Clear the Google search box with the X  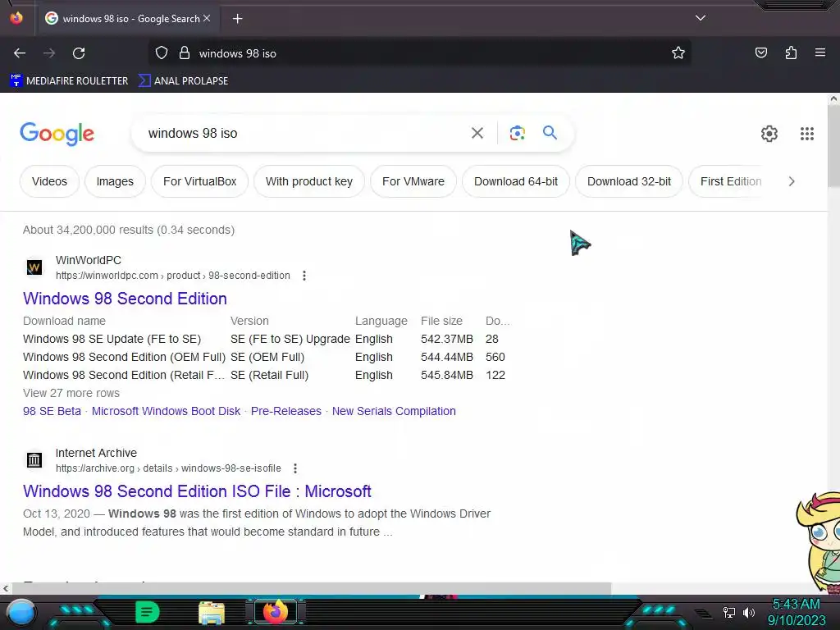click(477, 133)
